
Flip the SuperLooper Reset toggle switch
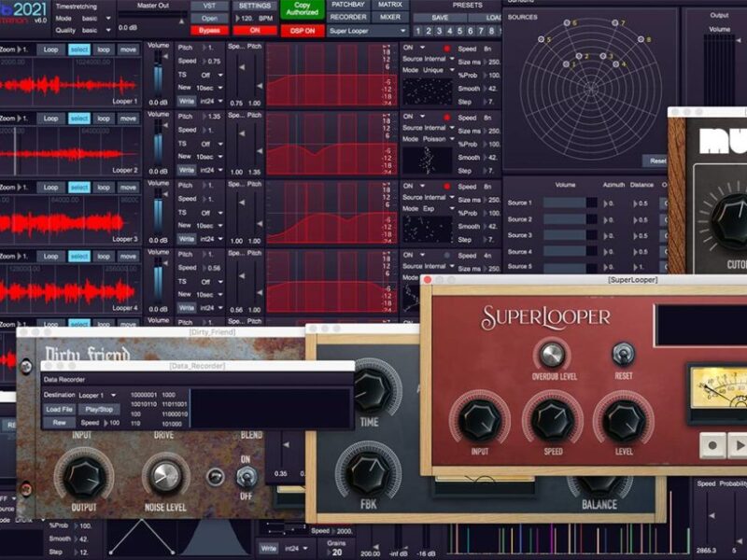pyautogui.click(x=623, y=355)
